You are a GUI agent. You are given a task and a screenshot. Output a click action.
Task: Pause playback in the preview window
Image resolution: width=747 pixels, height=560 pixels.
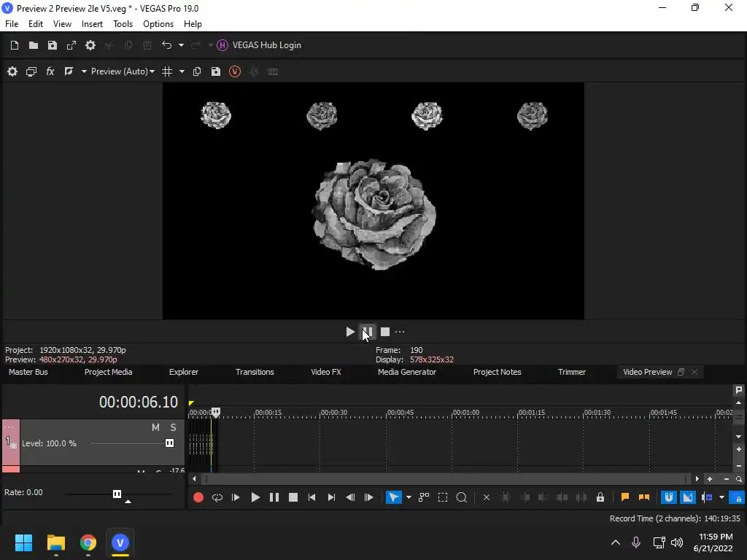tap(368, 332)
